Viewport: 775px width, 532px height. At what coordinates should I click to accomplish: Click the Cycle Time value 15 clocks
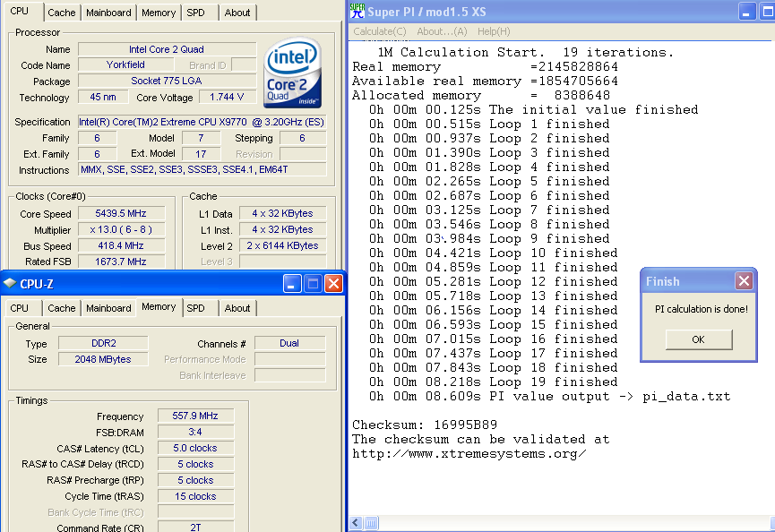tap(195, 496)
